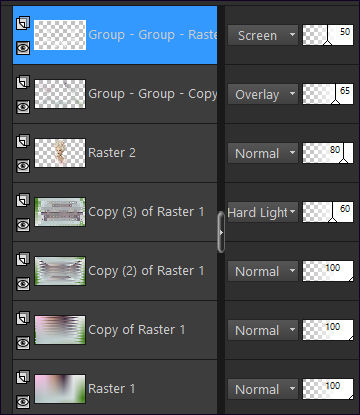
Task: Hide the Raster 2 layer
Action: 23,166
